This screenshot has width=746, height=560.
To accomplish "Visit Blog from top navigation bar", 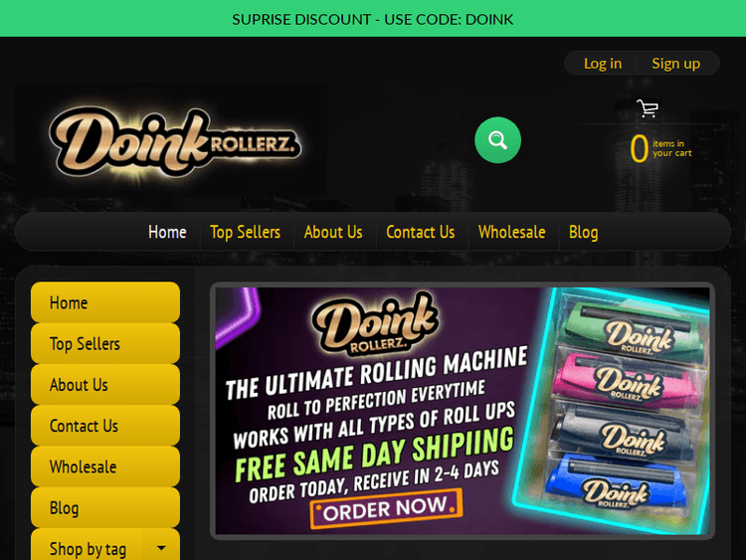I will [583, 232].
